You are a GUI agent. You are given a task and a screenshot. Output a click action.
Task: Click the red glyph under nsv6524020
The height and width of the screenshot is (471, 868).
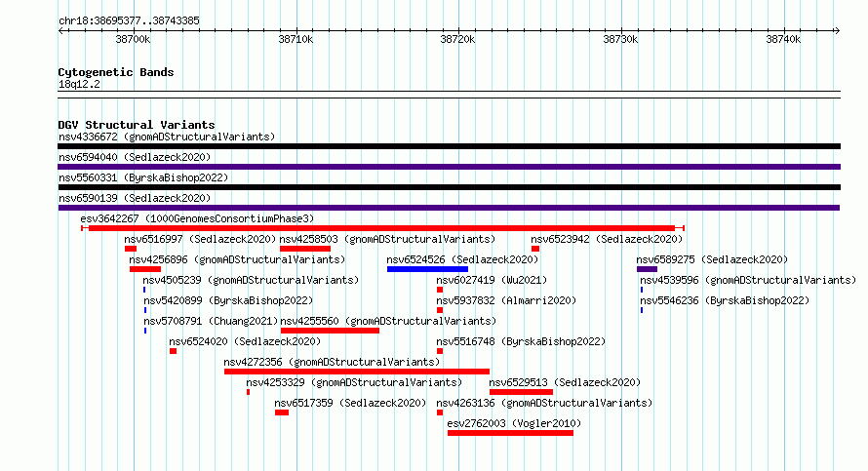coord(173,351)
